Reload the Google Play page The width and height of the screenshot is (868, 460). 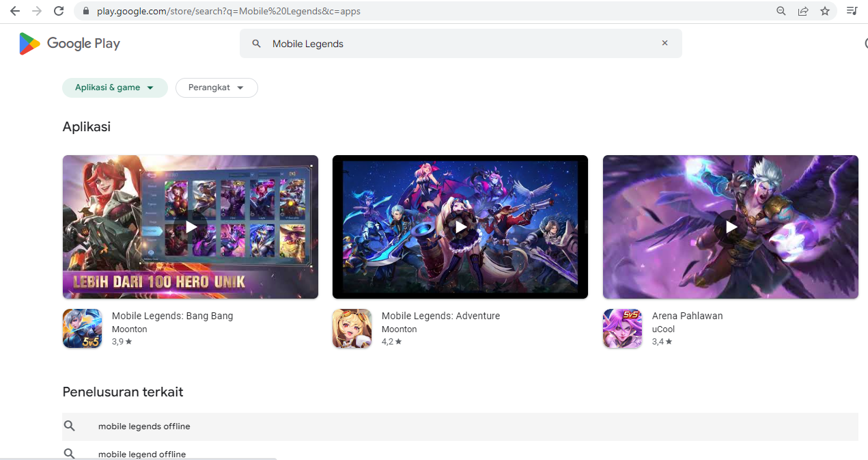59,11
